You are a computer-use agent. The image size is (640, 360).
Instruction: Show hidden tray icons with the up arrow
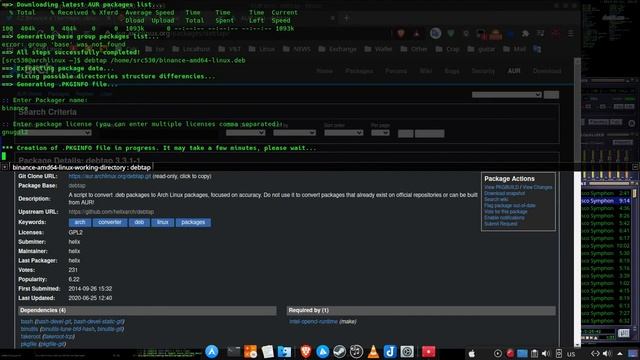pos(620,353)
